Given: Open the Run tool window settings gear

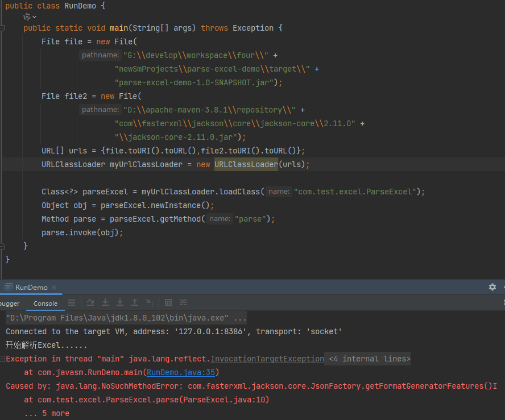Looking at the screenshot, I should pos(492,287).
